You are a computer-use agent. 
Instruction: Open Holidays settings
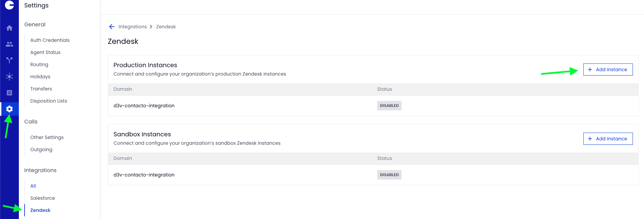point(40,77)
